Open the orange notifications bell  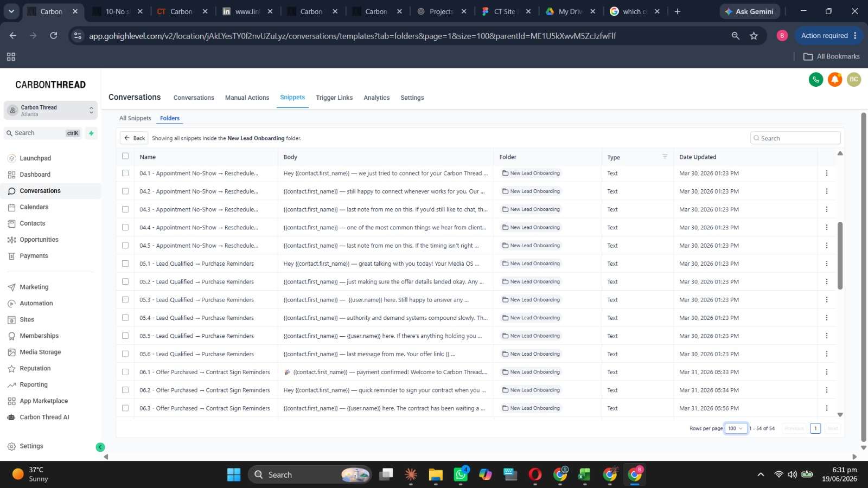[835, 80]
